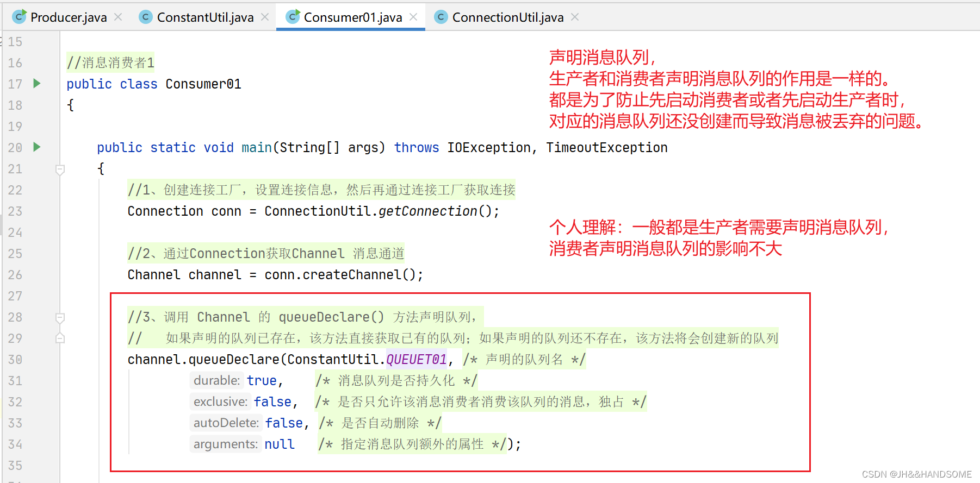Image resolution: width=980 pixels, height=483 pixels.
Task: Click line number 30 in the gutter
Action: (15, 360)
